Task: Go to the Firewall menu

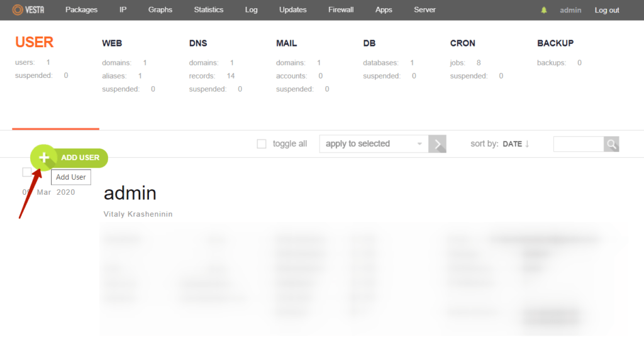Action: click(x=341, y=10)
